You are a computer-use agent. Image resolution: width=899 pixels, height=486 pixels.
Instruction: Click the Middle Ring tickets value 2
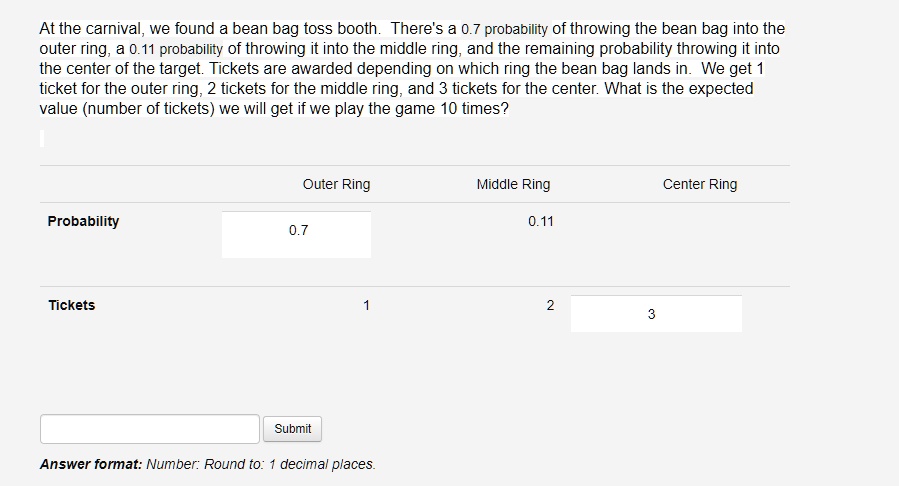click(x=550, y=305)
